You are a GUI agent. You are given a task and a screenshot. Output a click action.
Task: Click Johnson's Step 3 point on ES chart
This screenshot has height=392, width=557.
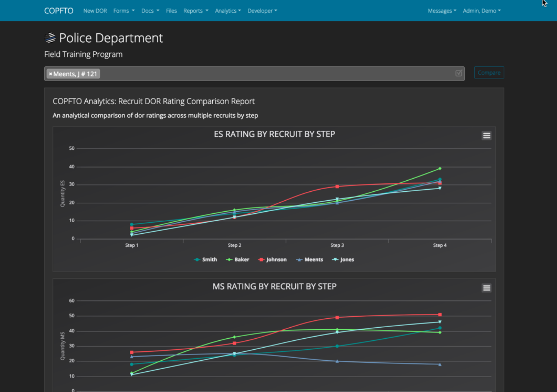pos(337,186)
